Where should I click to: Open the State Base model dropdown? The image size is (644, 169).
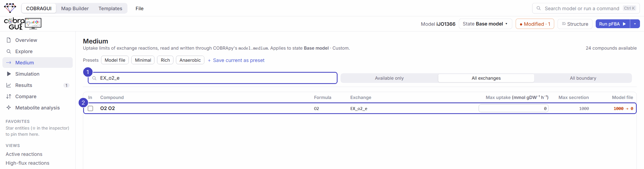coord(485,24)
